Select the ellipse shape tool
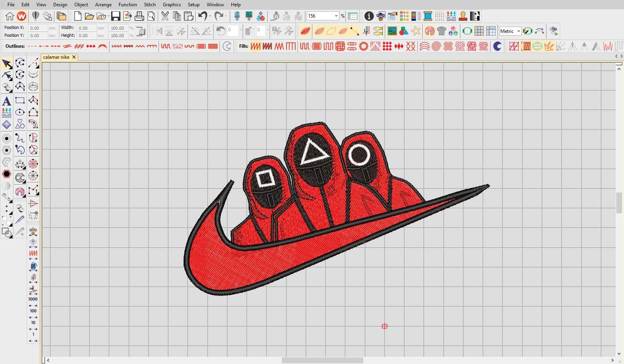The image size is (624, 364). click(20, 112)
